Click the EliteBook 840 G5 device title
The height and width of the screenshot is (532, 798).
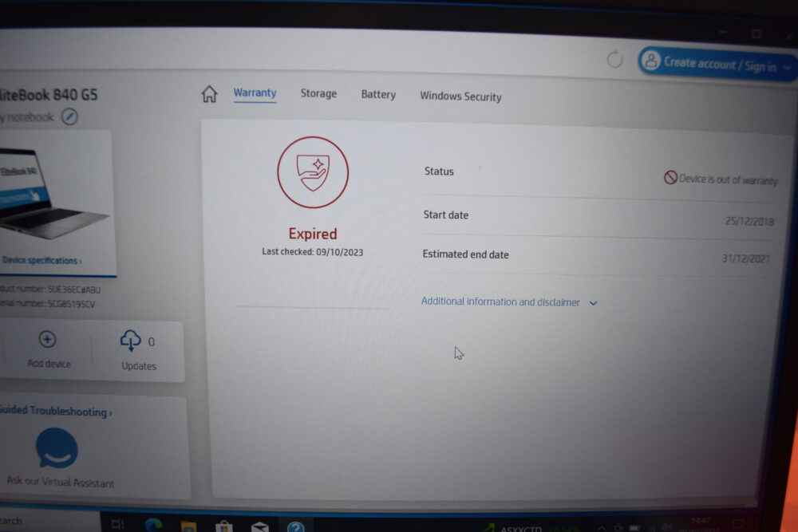click(x=49, y=95)
